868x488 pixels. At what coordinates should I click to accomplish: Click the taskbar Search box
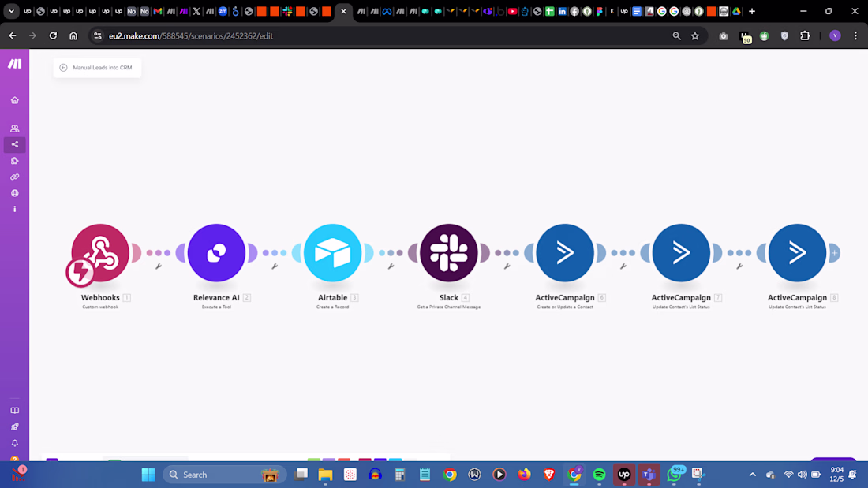pyautogui.click(x=224, y=475)
